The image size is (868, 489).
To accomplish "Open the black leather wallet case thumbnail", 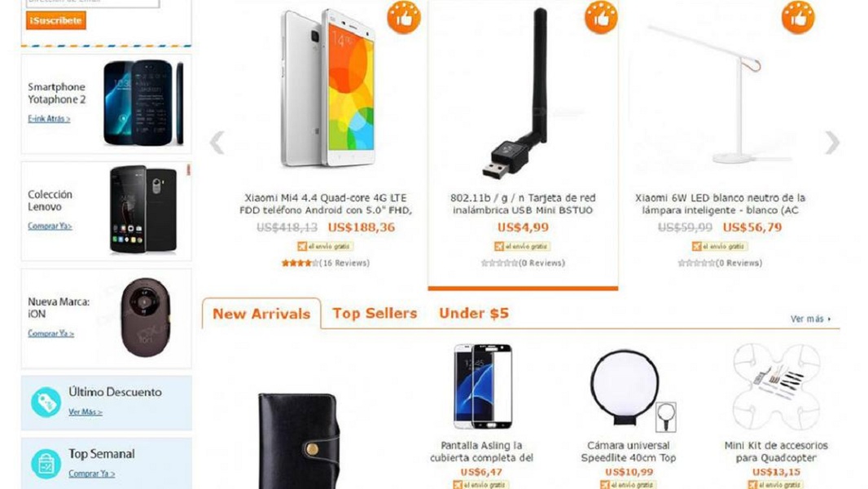I will pyautogui.click(x=298, y=440).
